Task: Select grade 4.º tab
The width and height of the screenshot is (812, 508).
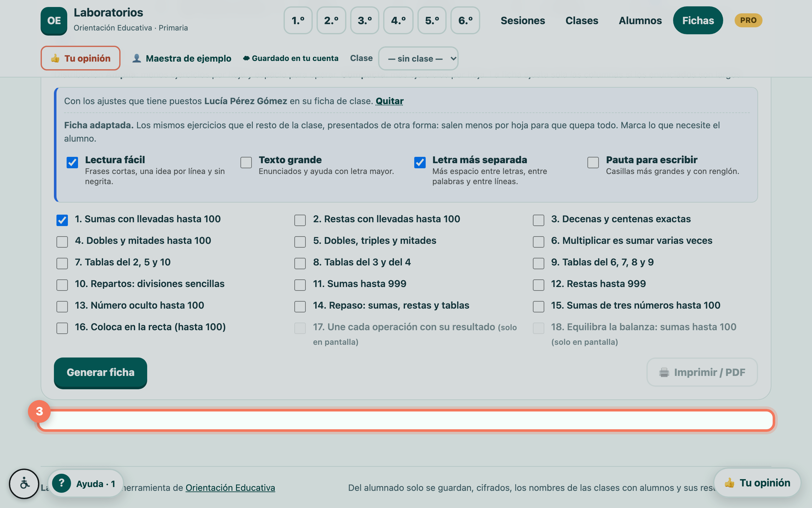Action: (398, 21)
